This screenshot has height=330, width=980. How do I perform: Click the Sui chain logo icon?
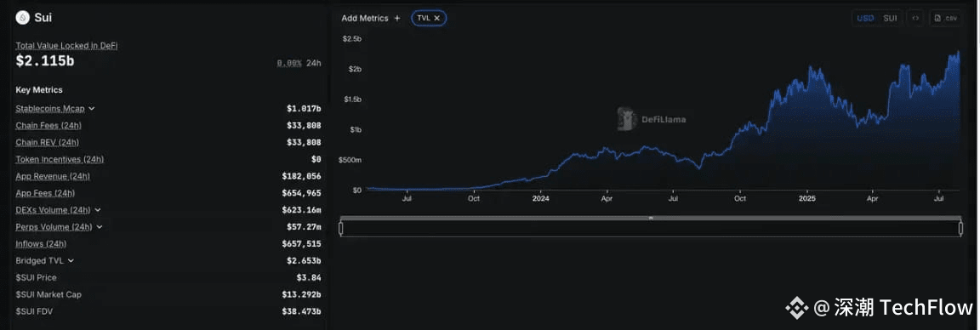pyautogui.click(x=23, y=18)
